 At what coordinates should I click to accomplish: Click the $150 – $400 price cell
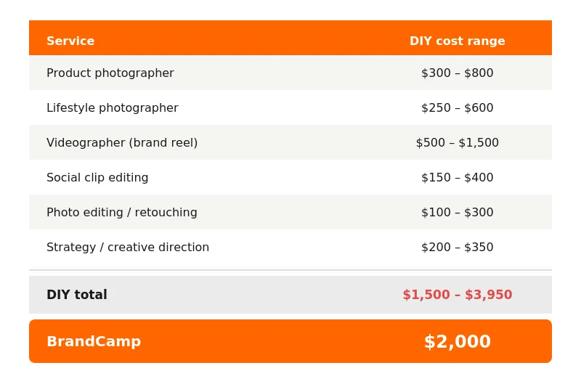(x=458, y=177)
